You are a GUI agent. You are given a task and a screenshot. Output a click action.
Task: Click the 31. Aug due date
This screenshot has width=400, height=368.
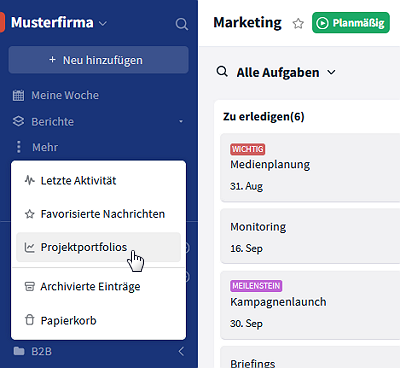[x=246, y=186]
